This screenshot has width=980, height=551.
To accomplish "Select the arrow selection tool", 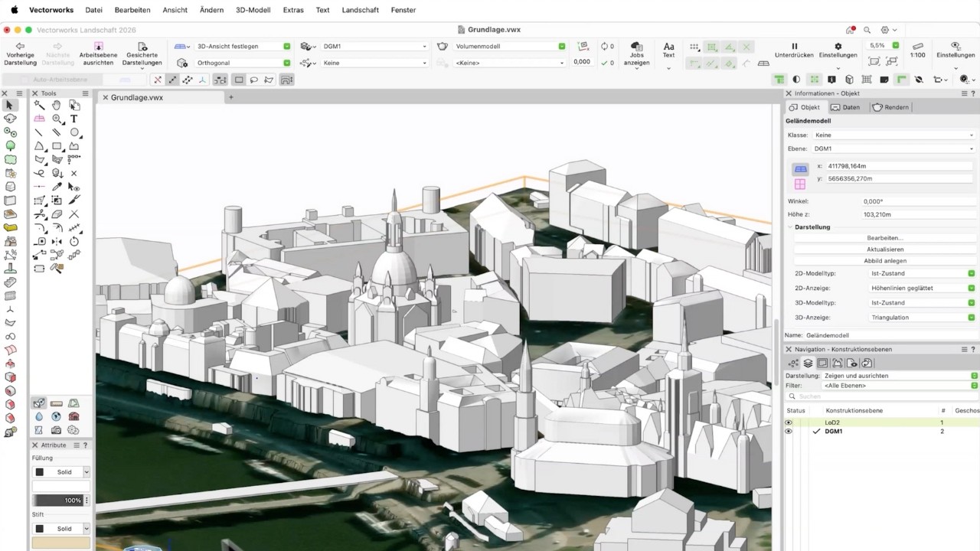I will pyautogui.click(x=10, y=106).
